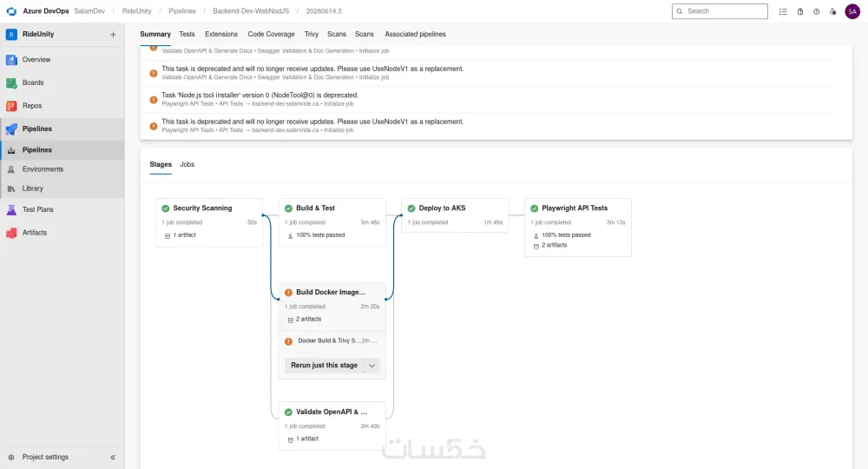Select the Jobs tab
This screenshot has width=868, height=469.
(187, 164)
